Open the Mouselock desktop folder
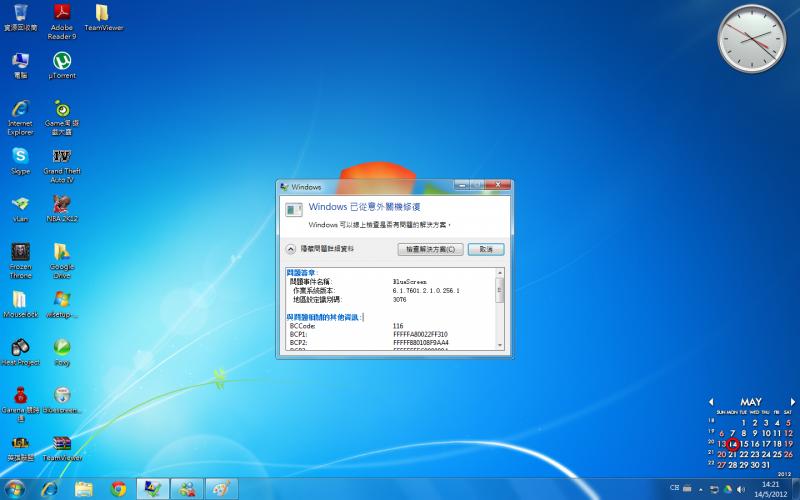Screen dimensions: 800x500 [20, 305]
